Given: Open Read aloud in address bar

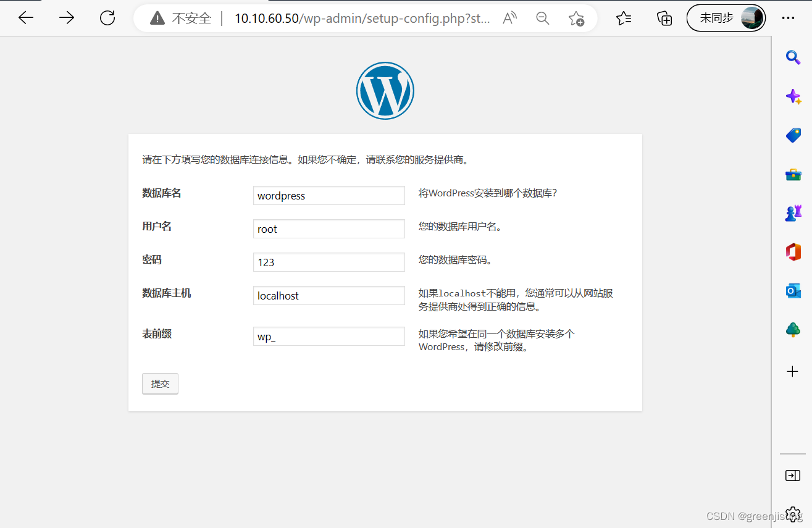Looking at the screenshot, I should (x=509, y=19).
